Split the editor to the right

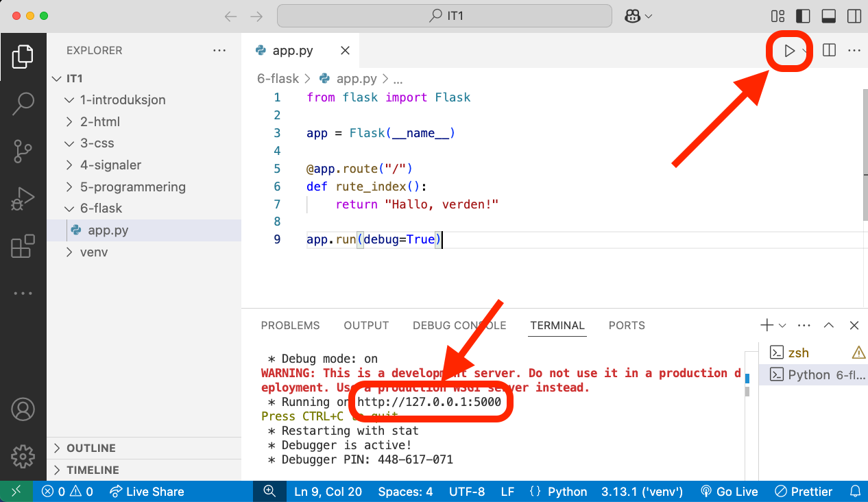829,51
